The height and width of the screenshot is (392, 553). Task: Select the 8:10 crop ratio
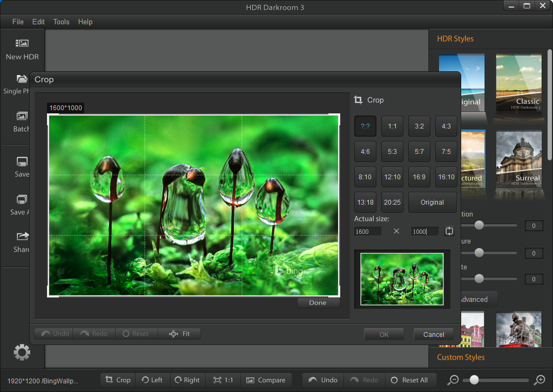(365, 177)
